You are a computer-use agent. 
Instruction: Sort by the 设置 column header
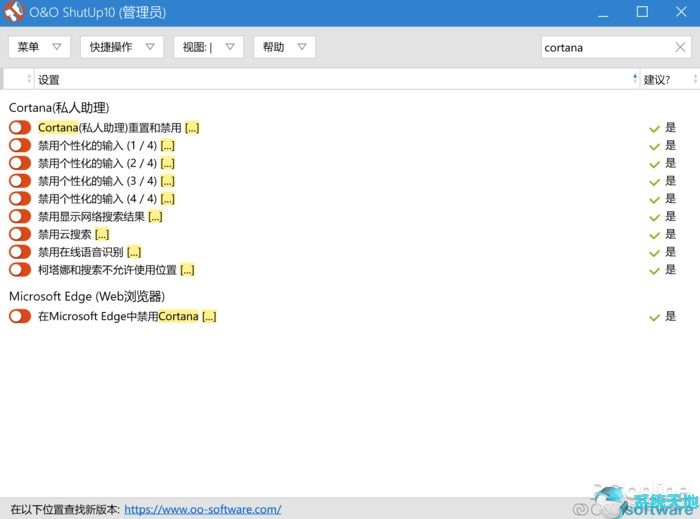tap(337, 79)
